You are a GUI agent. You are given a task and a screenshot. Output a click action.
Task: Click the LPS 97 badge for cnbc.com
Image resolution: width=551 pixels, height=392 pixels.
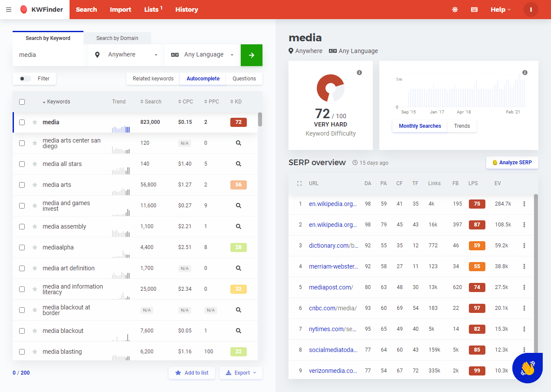(x=477, y=308)
